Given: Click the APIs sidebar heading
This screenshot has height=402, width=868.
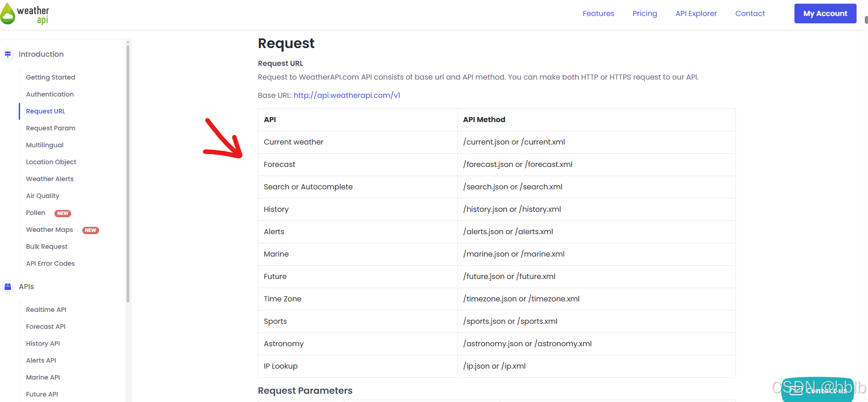Looking at the screenshot, I should point(26,287).
